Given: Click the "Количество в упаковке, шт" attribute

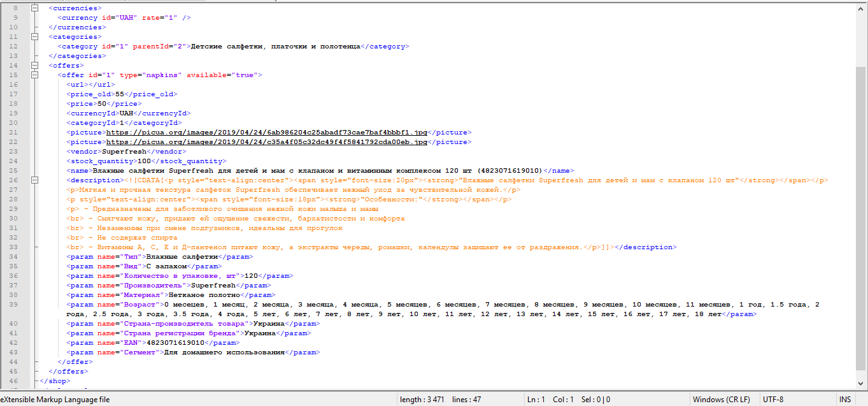Looking at the screenshot, I should (180, 276).
